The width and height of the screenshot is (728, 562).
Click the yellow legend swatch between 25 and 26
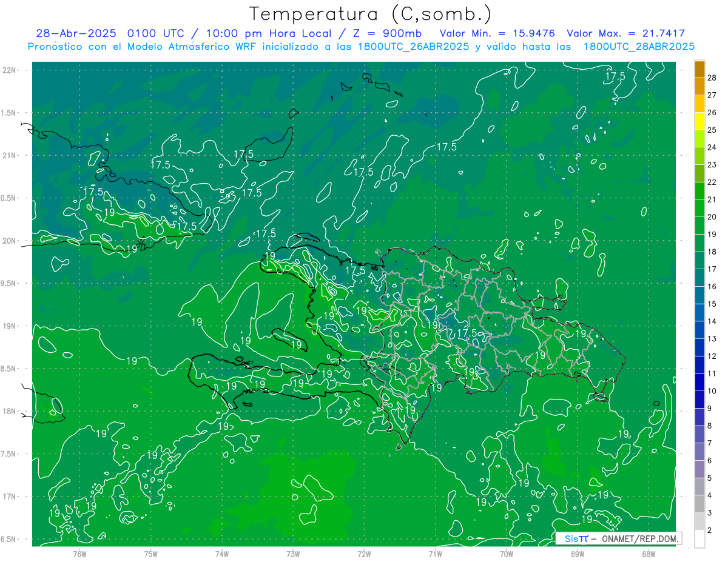699,121
